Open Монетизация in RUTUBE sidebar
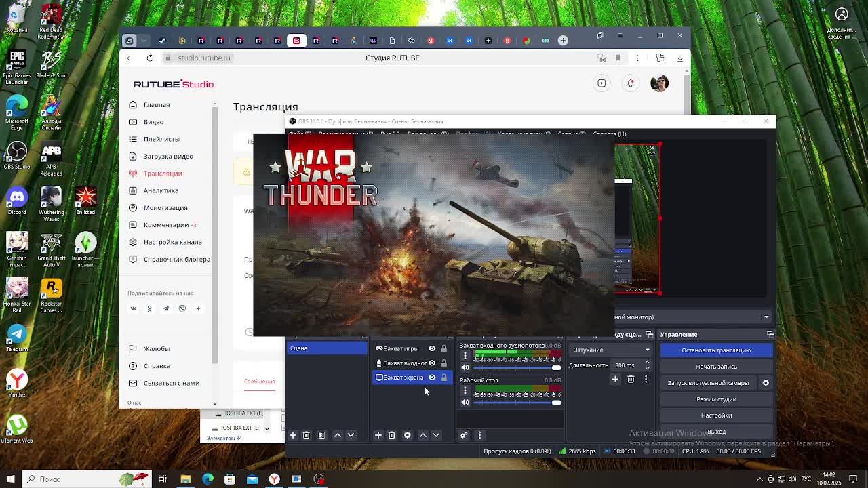868x488 pixels. (x=165, y=208)
